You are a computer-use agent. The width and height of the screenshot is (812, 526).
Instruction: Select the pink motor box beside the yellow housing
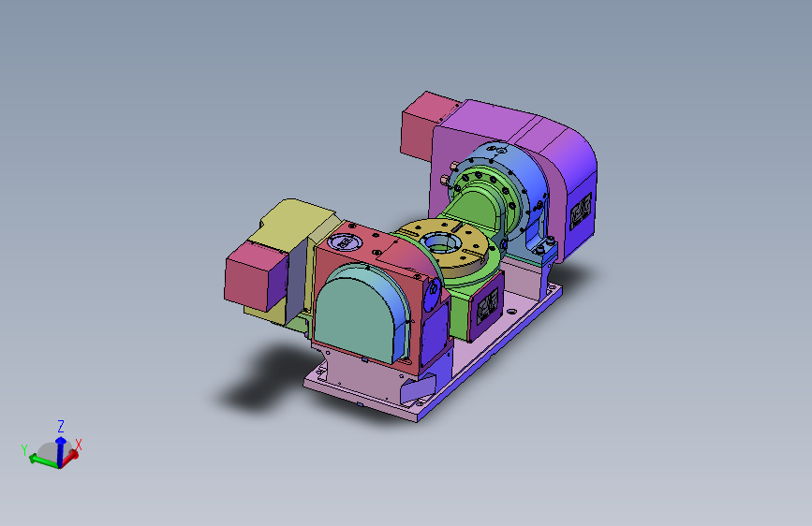[256, 277]
